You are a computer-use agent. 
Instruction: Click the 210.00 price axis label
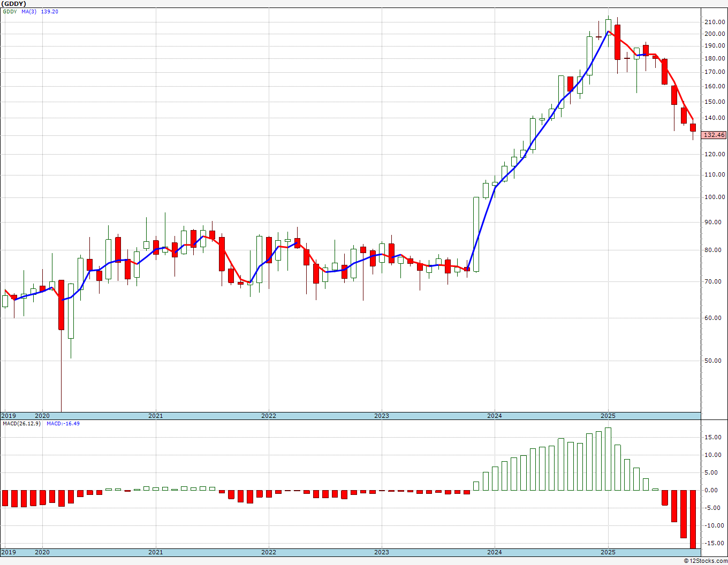click(x=715, y=22)
